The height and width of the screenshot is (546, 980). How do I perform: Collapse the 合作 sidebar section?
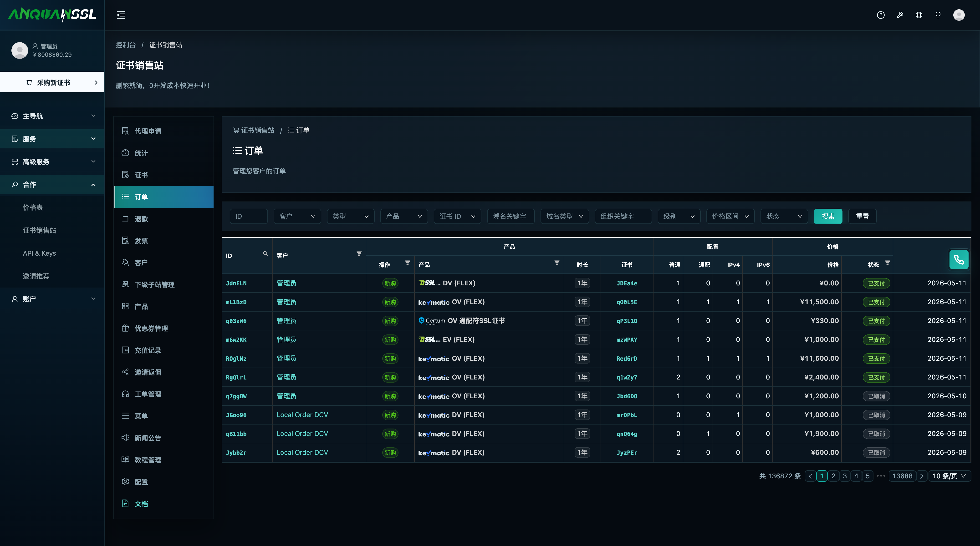[x=52, y=184]
